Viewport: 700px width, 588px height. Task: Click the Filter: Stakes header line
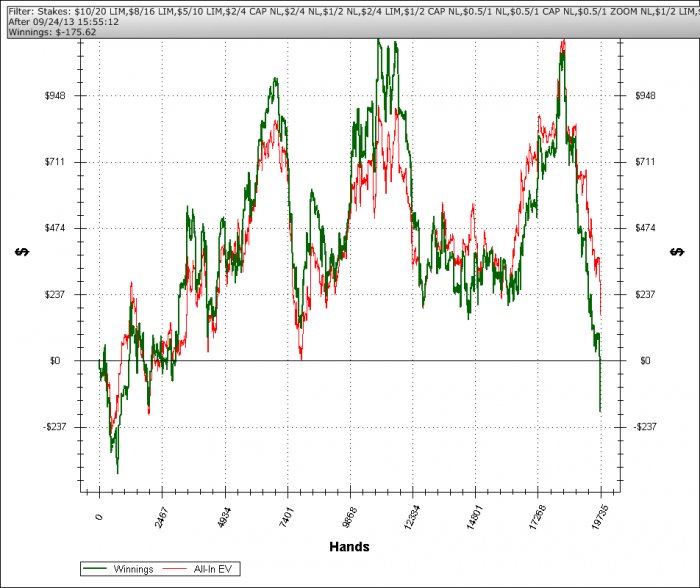354,11
